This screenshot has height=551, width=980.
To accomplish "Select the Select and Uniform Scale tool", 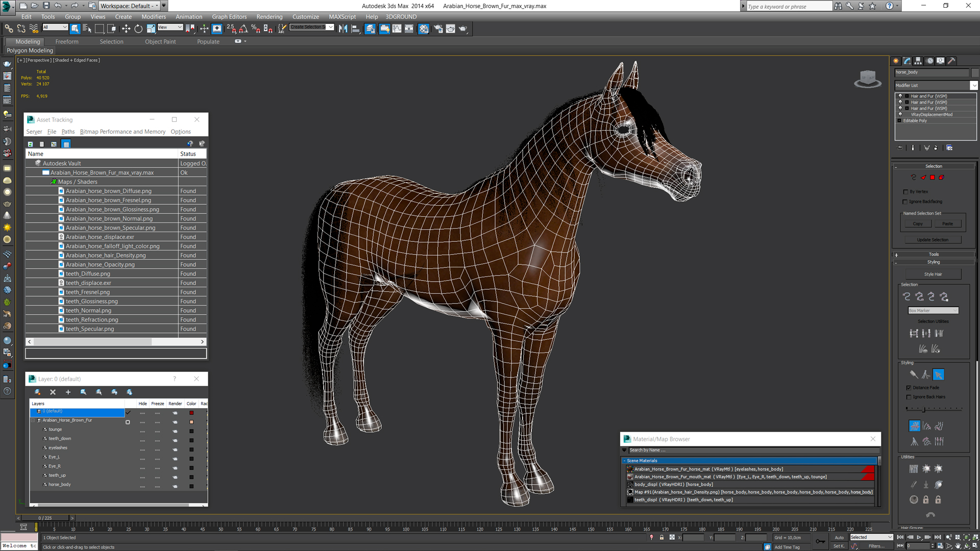I will pyautogui.click(x=151, y=29).
